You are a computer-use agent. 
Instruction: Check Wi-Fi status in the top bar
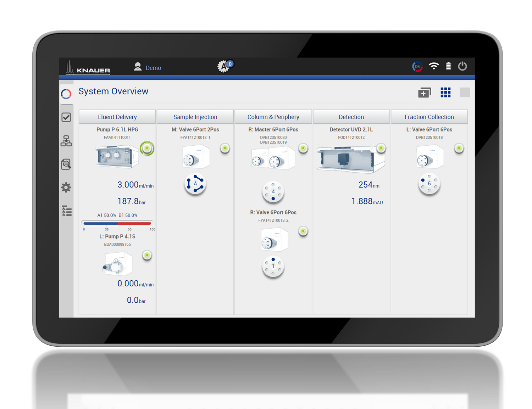point(434,66)
